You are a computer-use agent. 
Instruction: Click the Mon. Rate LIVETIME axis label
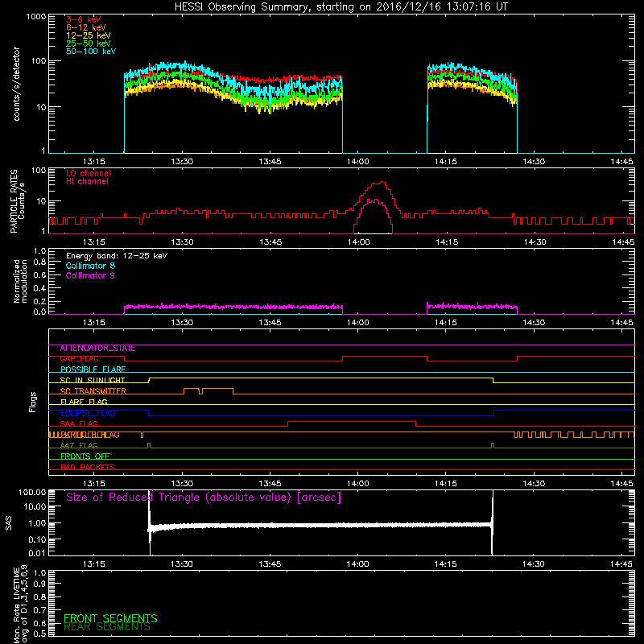click(21, 604)
